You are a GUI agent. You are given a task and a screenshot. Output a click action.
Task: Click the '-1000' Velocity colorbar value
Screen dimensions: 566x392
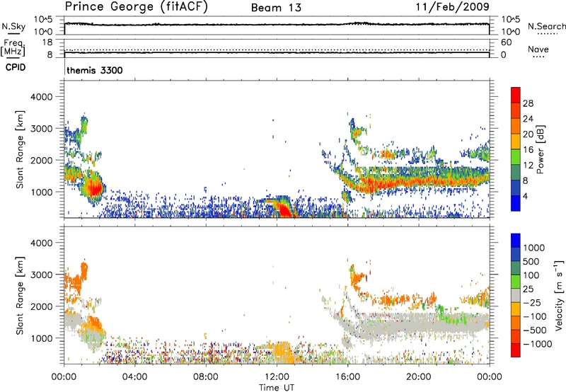pyautogui.click(x=537, y=344)
